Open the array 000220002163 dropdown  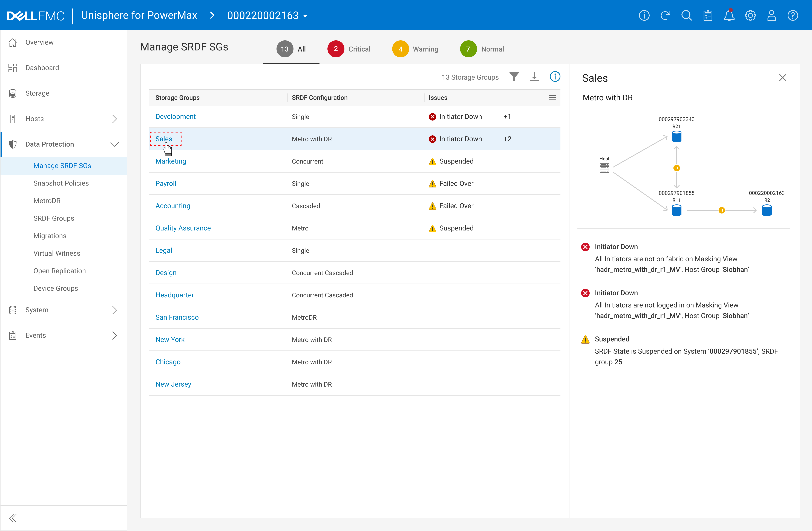tap(267, 16)
